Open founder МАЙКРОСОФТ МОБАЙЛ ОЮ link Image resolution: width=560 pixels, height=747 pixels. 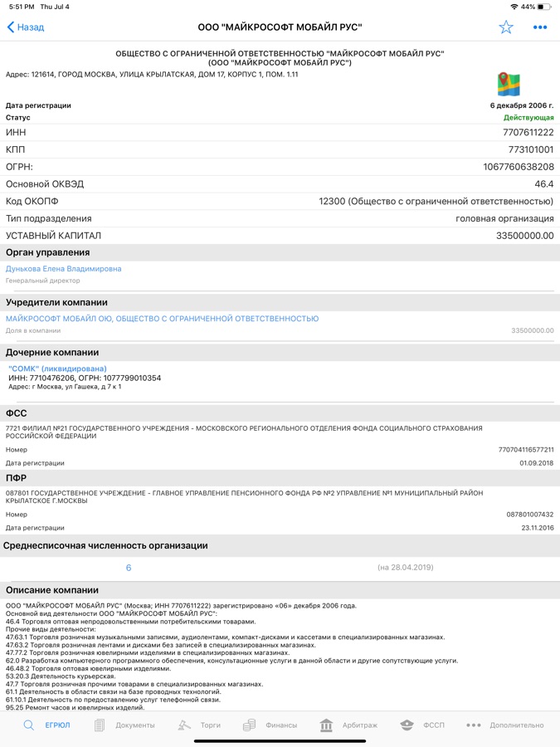click(163, 319)
